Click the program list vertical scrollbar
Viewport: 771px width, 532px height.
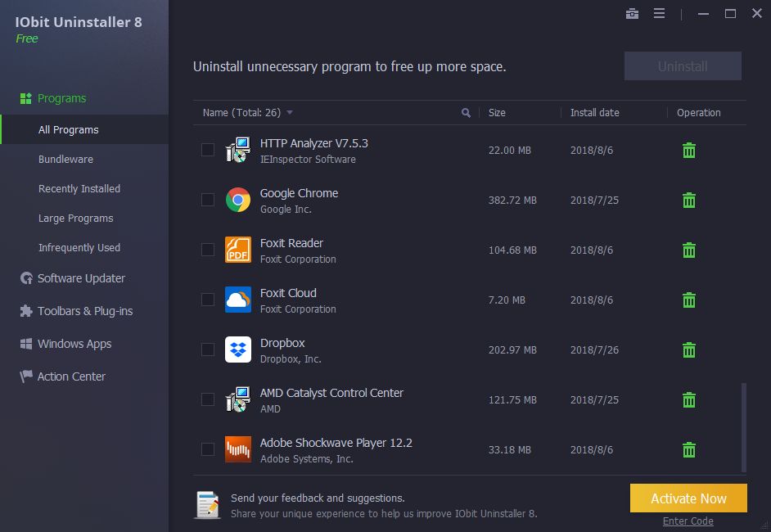point(744,426)
